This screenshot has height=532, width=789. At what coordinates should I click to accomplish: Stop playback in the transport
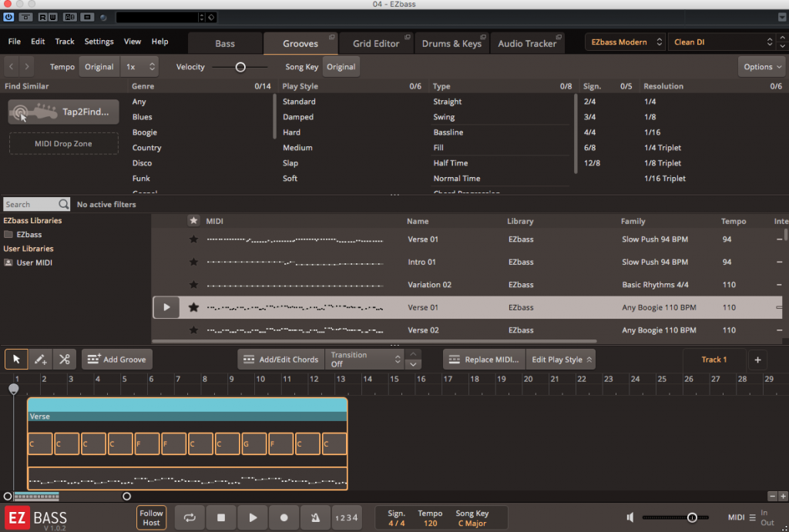click(221, 517)
